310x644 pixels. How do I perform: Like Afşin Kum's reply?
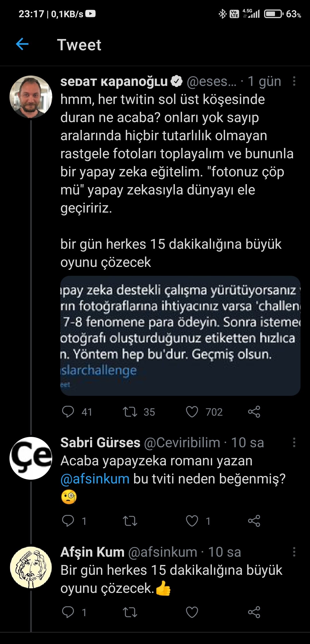pos(192,612)
